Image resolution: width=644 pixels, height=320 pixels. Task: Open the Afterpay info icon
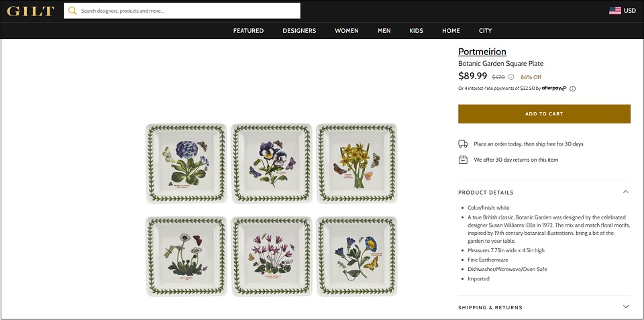[x=572, y=89]
